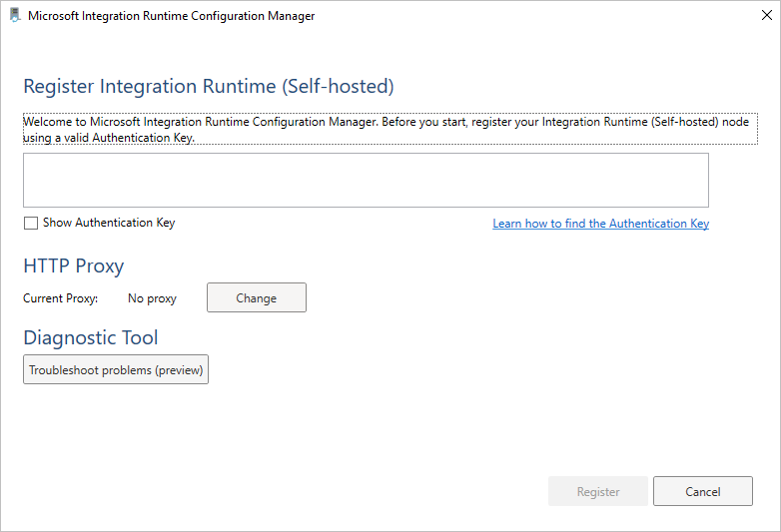Click the Integration Runtime app icon in title bar
This screenshot has width=781, height=532.
[14, 16]
